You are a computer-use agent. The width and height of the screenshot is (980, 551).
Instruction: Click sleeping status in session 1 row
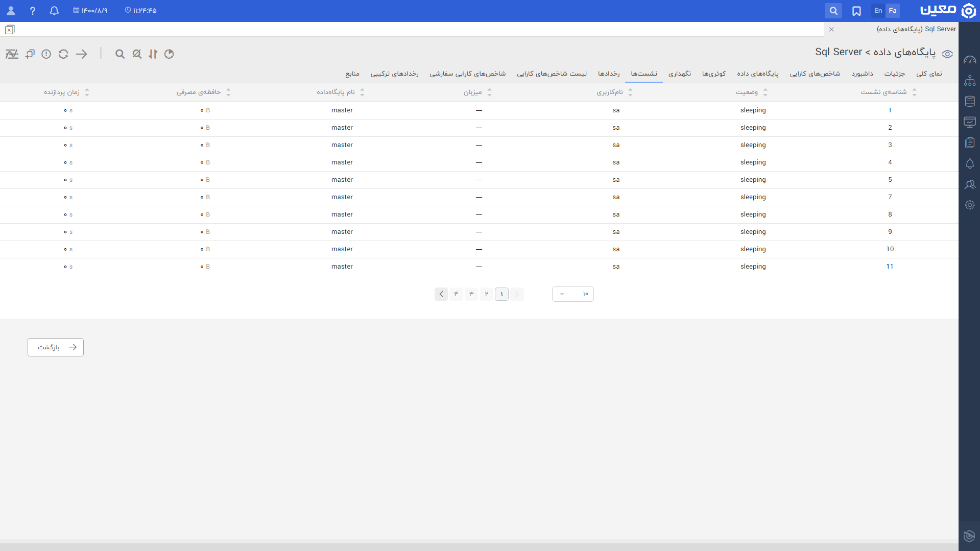pos(753,110)
